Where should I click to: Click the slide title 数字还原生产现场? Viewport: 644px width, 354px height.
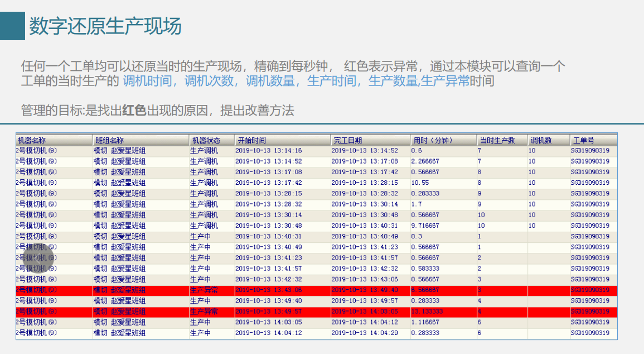pos(105,26)
